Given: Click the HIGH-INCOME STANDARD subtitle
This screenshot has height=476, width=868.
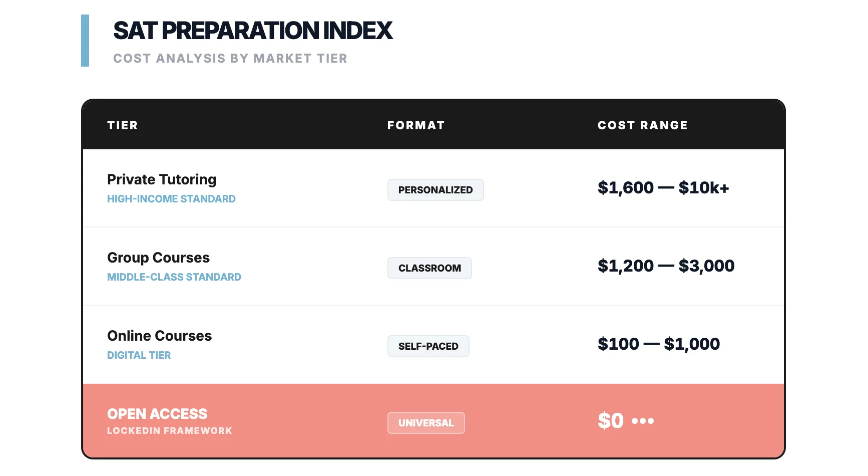Looking at the screenshot, I should coord(171,199).
